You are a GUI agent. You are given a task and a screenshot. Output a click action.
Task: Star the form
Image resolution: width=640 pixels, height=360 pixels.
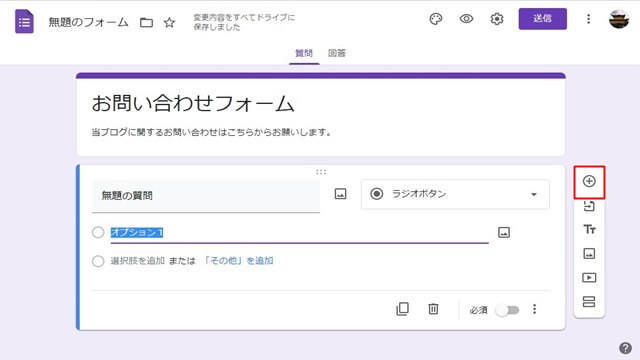point(169,22)
